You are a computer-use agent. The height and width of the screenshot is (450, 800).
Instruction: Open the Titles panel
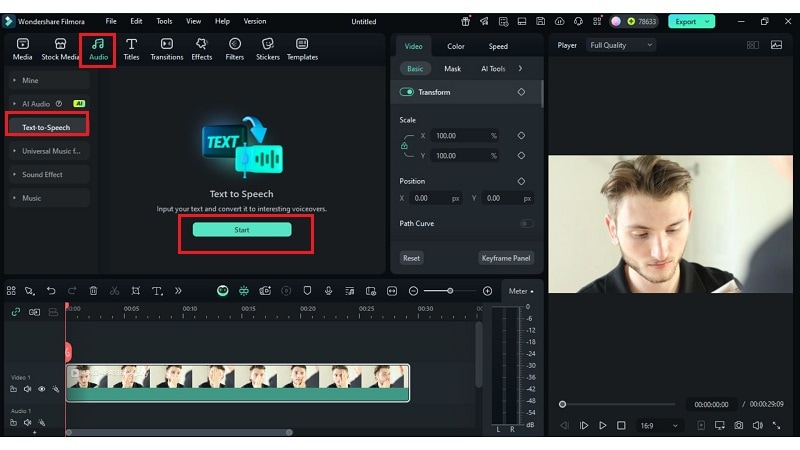click(x=131, y=49)
